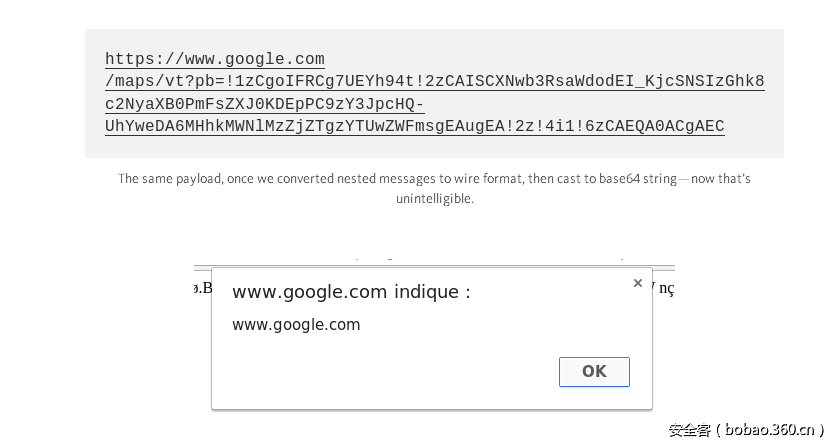Click the partially hidden text right of the dialog
Screen dimensions: 839x448
point(664,289)
